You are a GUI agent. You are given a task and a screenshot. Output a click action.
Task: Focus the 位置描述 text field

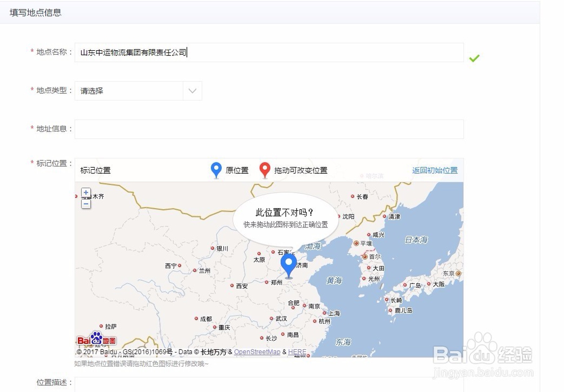pyautogui.click(x=269, y=384)
